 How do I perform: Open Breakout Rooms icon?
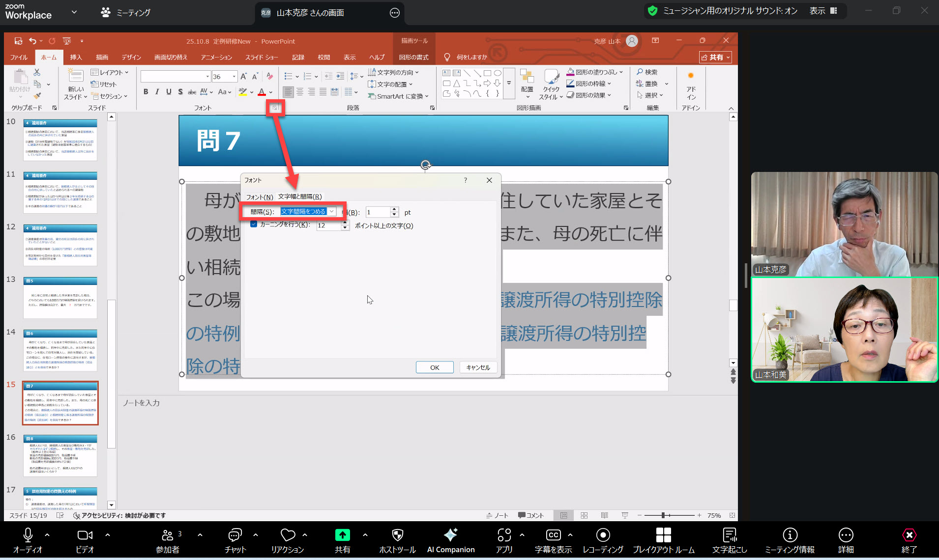click(x=663, y=535)
